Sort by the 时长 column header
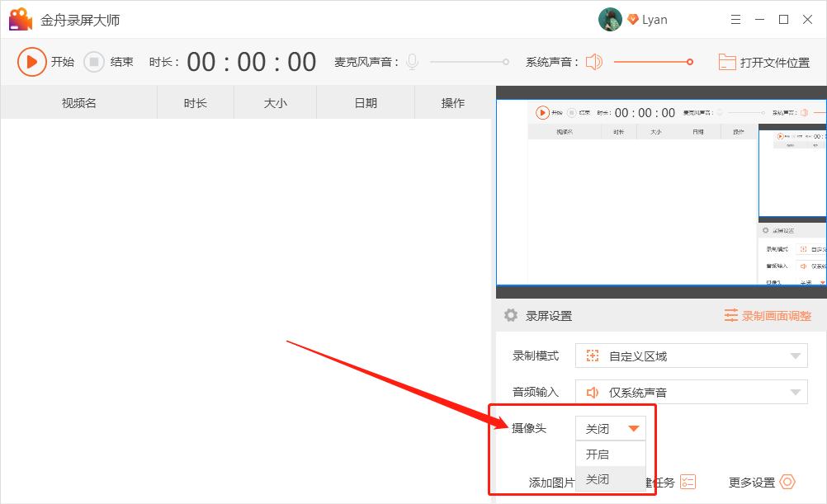The image size is (827, 504). click(x=196, y=102)
